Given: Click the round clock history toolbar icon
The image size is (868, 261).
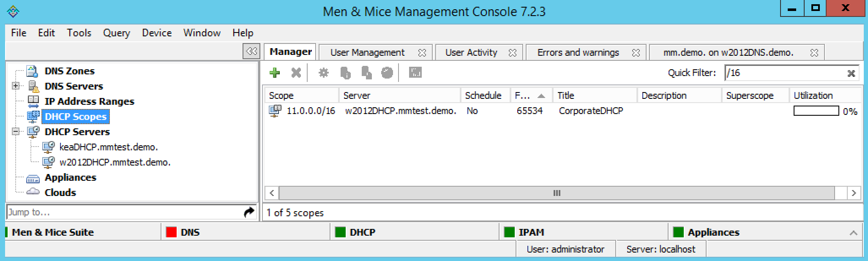Looking at the screenshot, I should click(x=387, y=73).
